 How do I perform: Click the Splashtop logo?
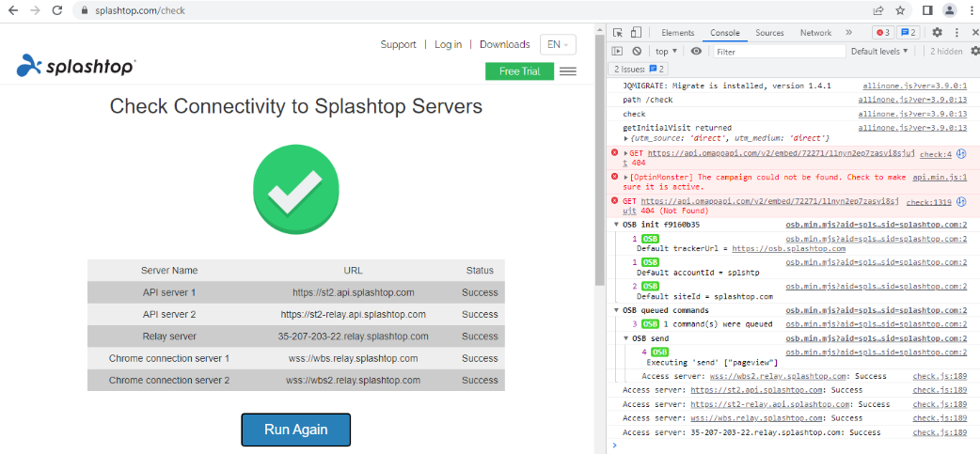tap(75, 66)
